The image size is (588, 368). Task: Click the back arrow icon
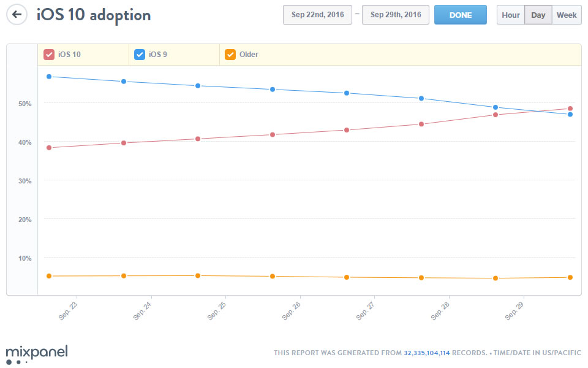pos(17,15)
